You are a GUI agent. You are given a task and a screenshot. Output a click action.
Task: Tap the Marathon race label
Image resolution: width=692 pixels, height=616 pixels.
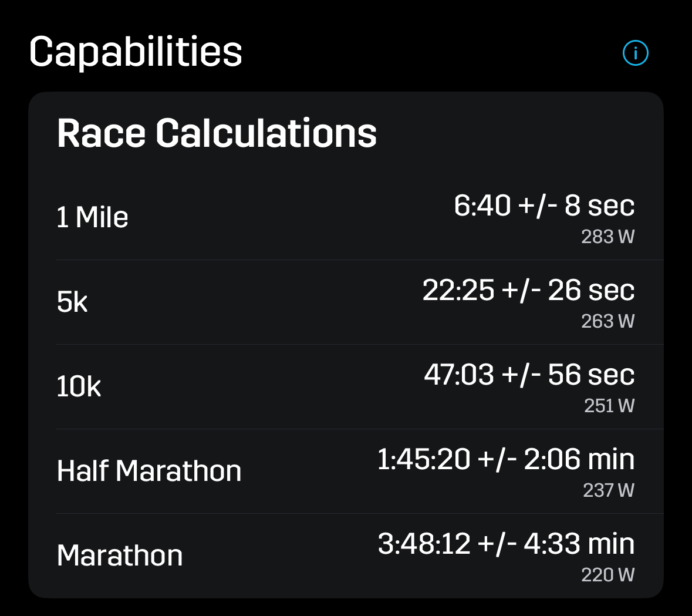[120, 556]
